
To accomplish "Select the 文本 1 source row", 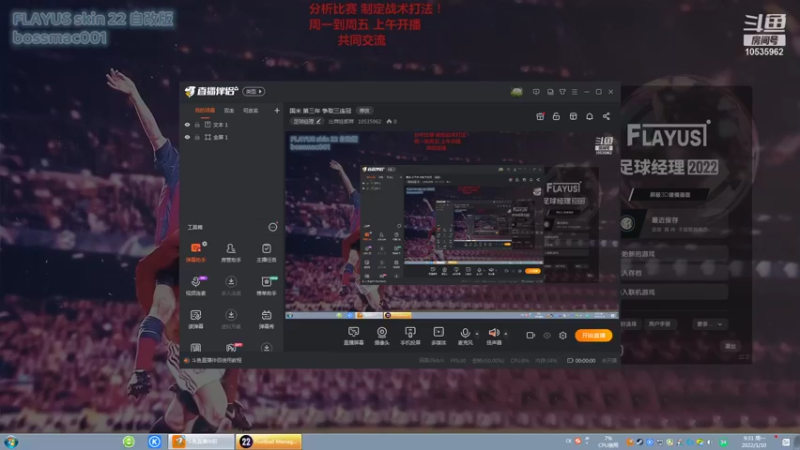I will point(232,124).
